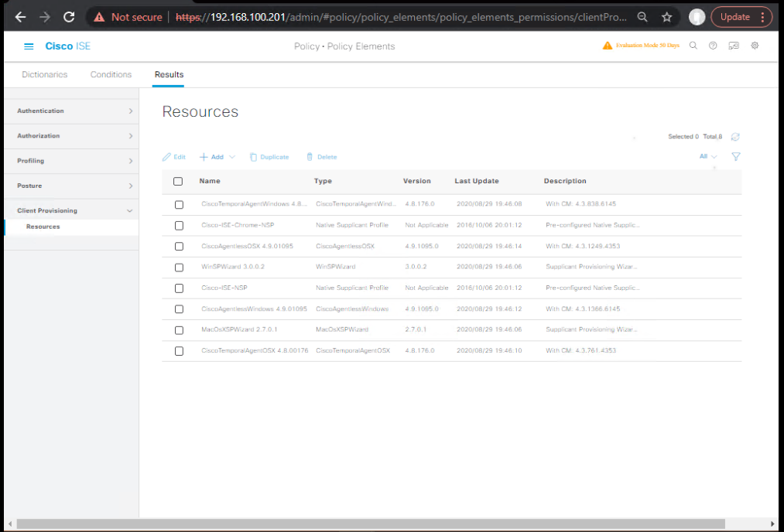The width and height of the screenshot is (784, 532).
Task: Click the browser Update button
Action: [x=735, y=17]
